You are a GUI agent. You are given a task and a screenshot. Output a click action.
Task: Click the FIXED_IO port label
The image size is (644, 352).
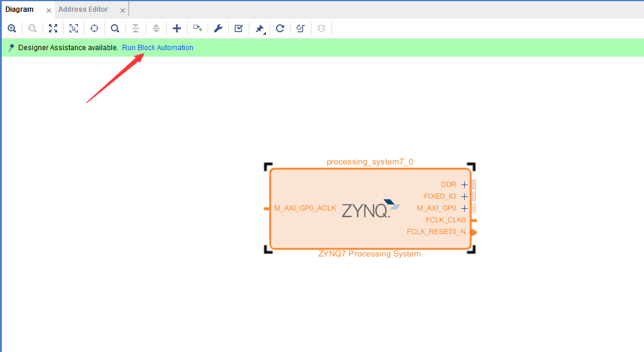pyautogui.click(x=440, y=197)
